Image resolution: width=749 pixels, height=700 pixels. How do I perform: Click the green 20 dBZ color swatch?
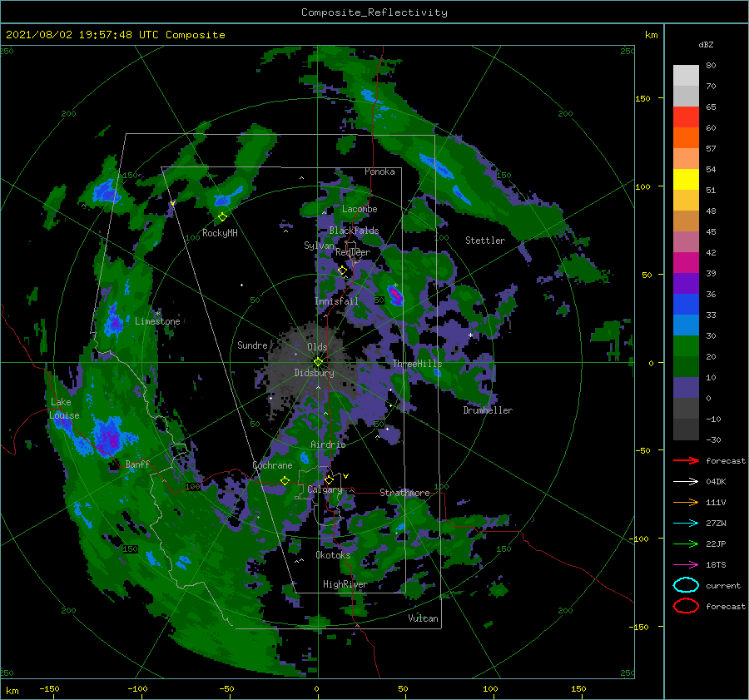pos(686,346)
